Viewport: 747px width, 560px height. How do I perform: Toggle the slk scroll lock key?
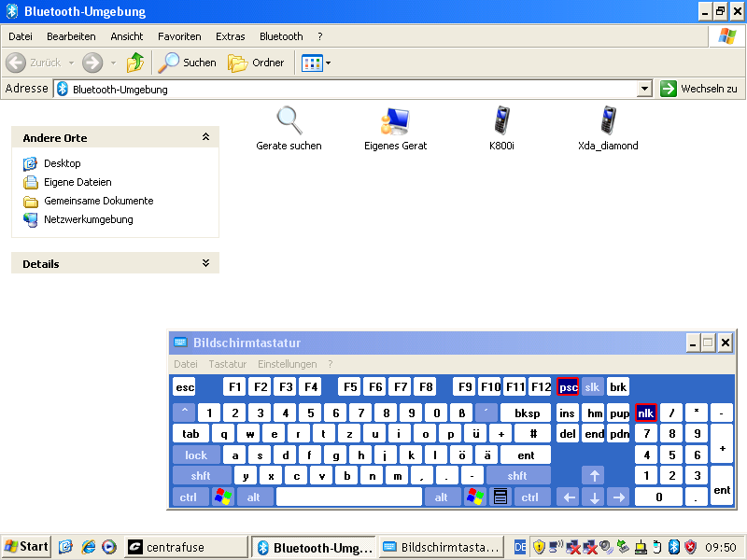pos(592,387)
